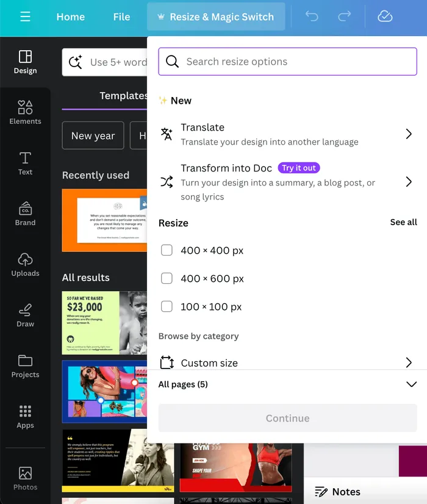Select the Text tool in sidebar
The width and height of the screenshot is (427, 504).
(25, 164)
